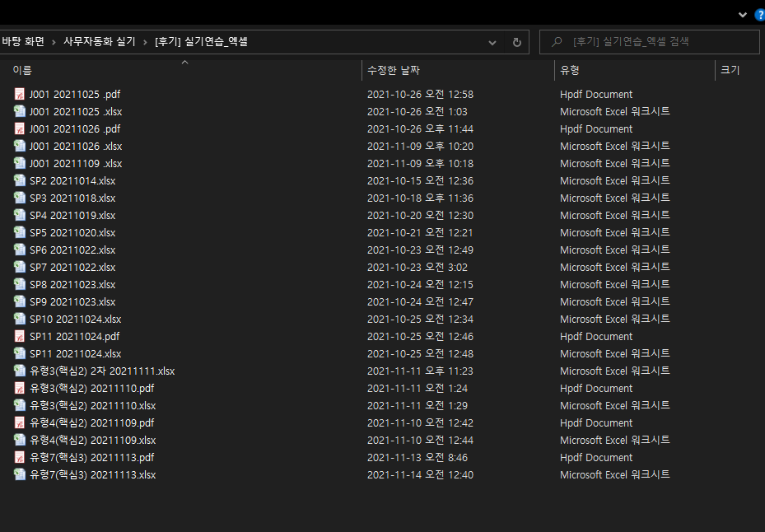
Task: Navigate to 사무자동화 실기 in the breadcrumb
Action: 100,42
